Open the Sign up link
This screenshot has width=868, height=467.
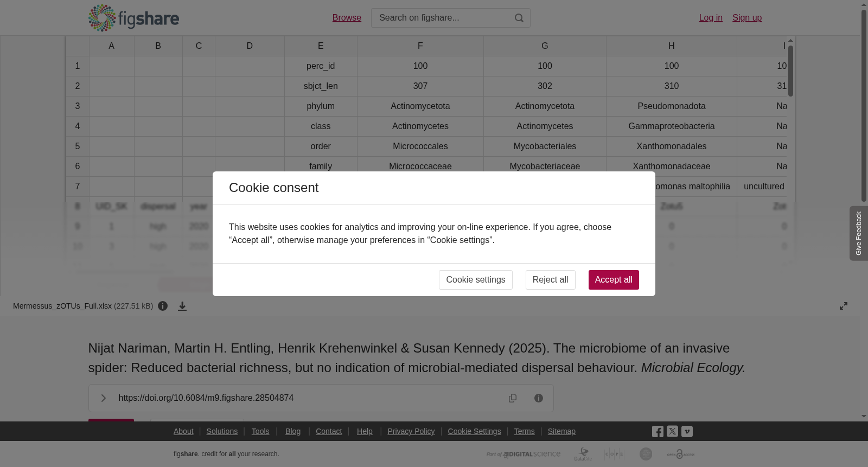click(747, 18)
